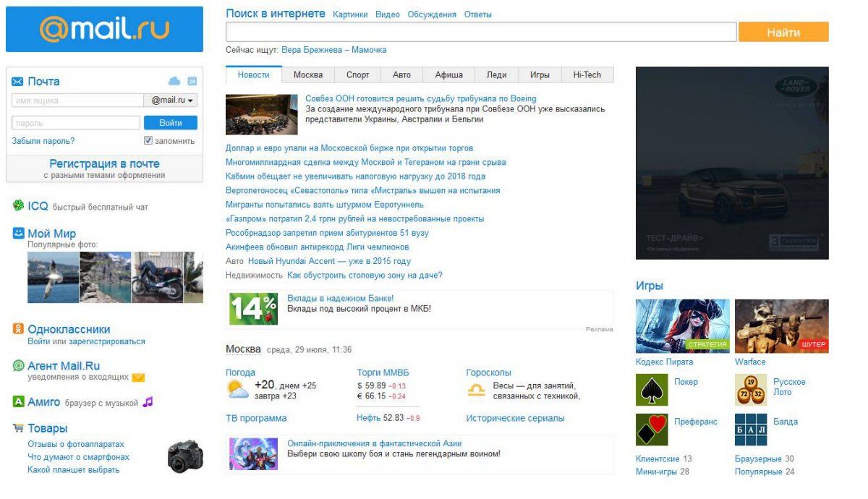
Task: Click the Амиго browser icon
Action: click(x=18, y=402)
